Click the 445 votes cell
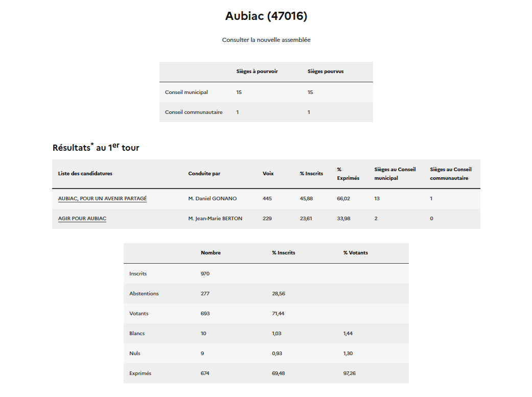532x397 pixels. [x=267, y=198]
